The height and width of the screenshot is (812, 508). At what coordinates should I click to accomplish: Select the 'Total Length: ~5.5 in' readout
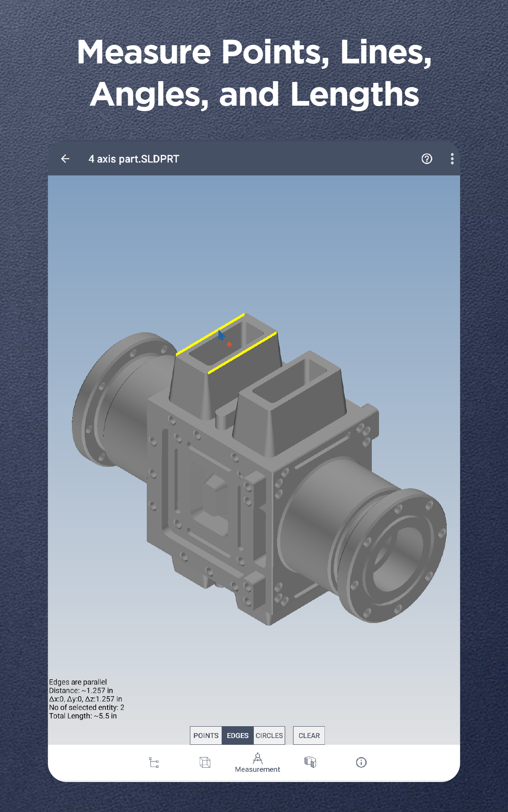[x=83, y=716]
